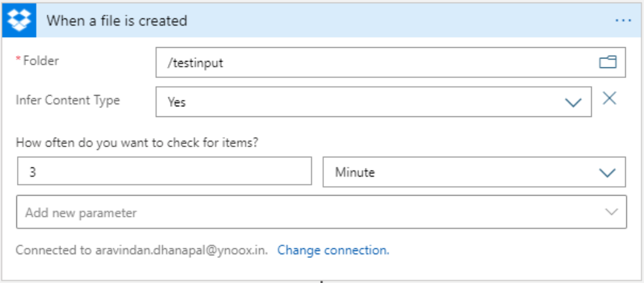The image size is (644, 283).
Task: Open the trigger's ellipsis options menu
Action: [x=623, y=21]
